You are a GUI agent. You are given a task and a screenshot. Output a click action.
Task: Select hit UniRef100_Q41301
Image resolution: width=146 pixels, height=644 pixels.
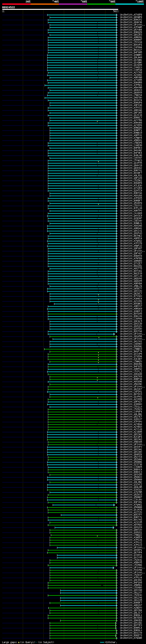click(x=131, y=342)
